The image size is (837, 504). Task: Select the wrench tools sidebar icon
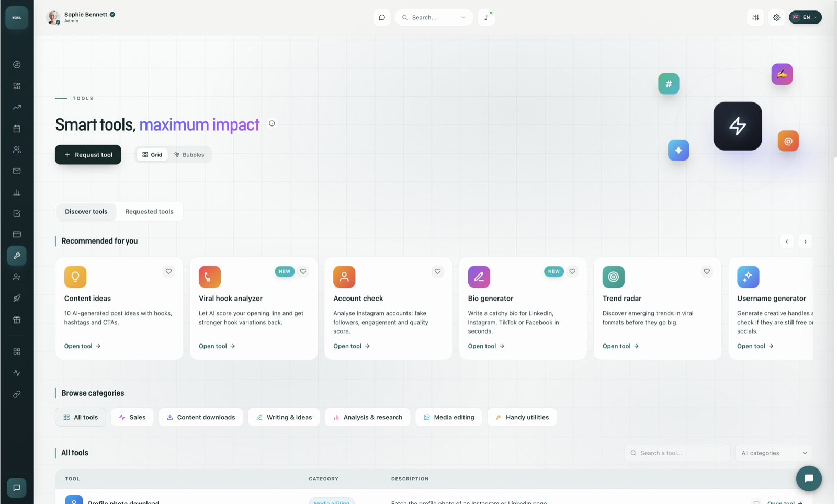(17, 256)
